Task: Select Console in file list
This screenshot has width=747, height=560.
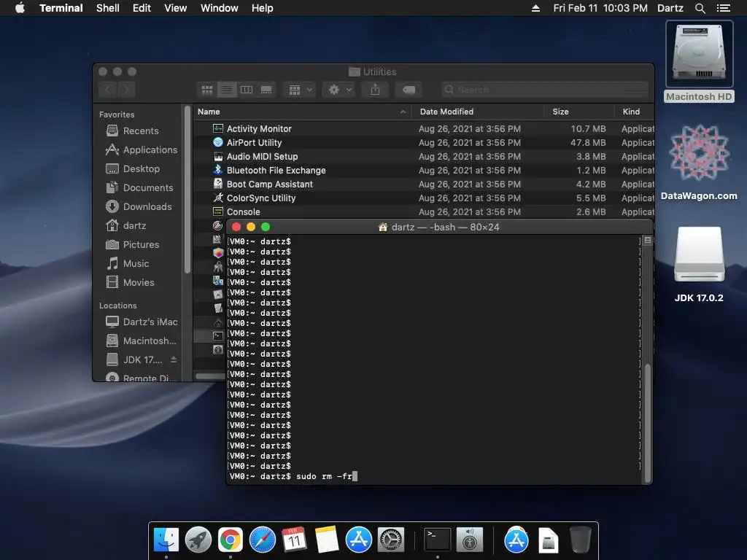Action: (423, 211)
